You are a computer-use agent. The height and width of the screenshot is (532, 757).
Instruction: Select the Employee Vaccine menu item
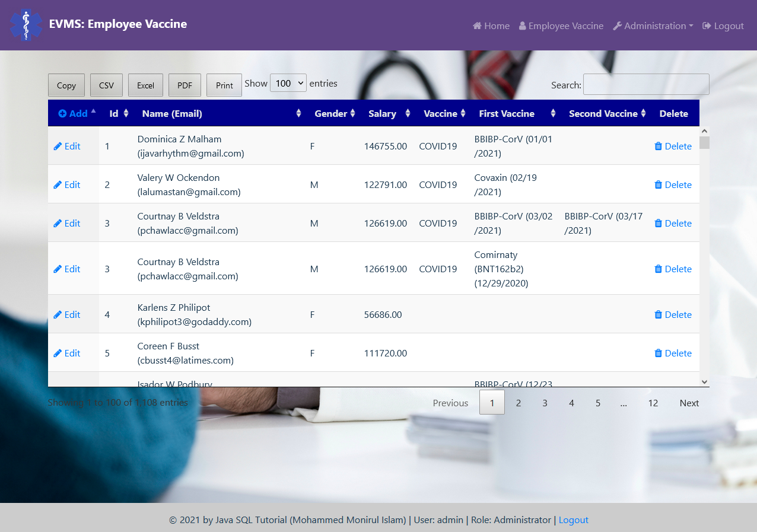click(x=561, y=26)
